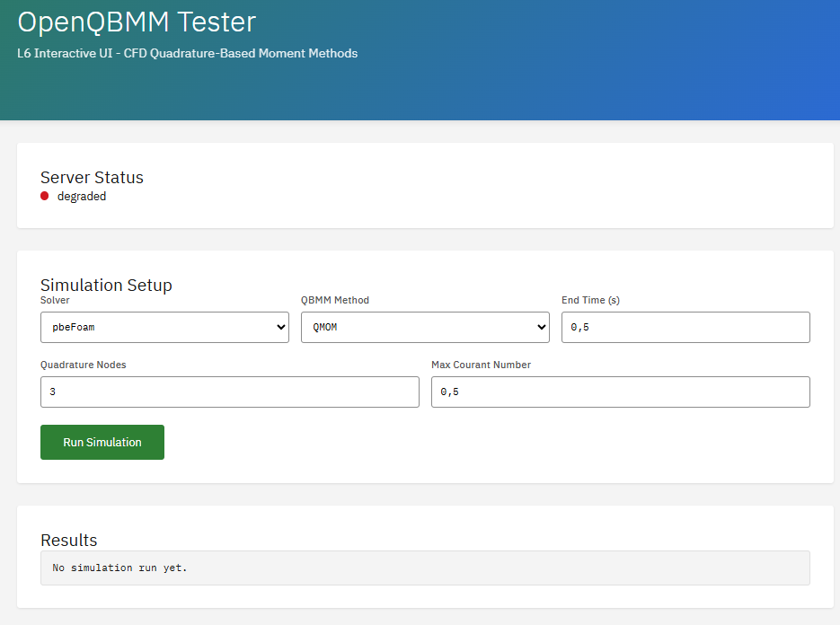Click the Results section heading
Viewport: 840px width, 625px height.
click(x=69, y=540)
